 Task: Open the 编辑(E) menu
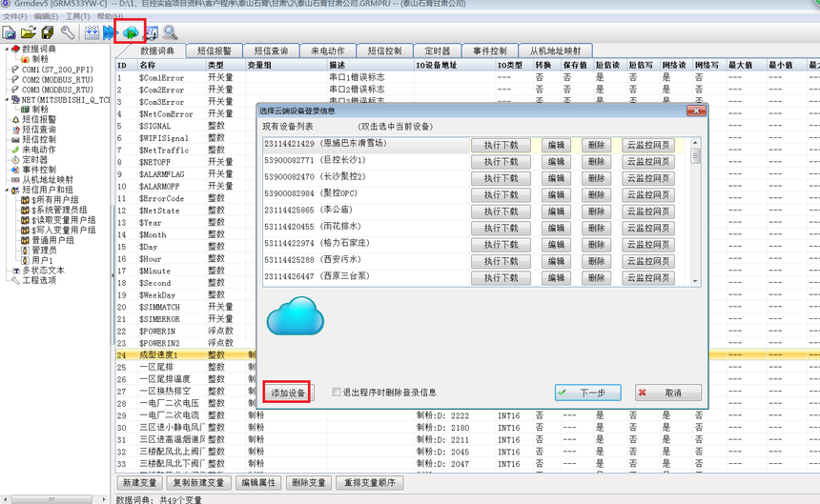pos(46,16)
